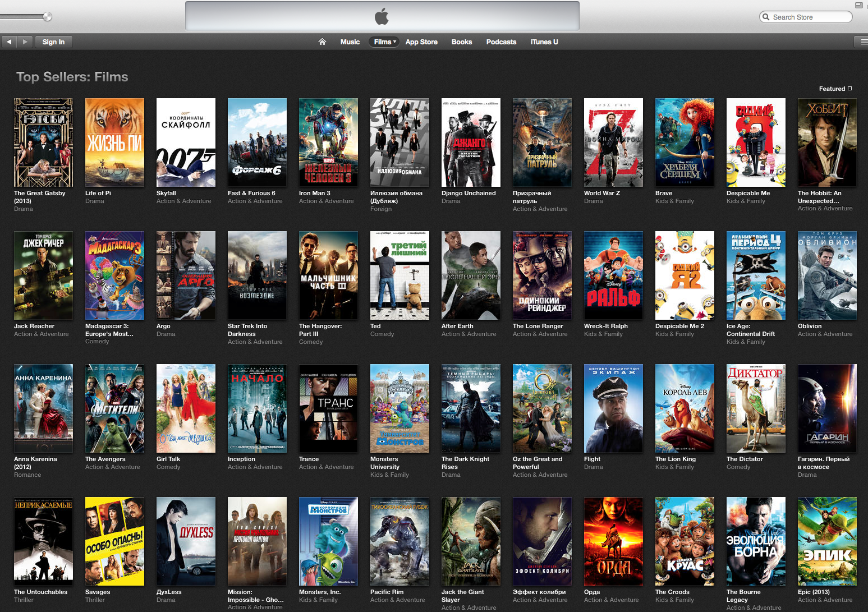Click The Untouchables title link
The height and width of the screenshot is (612, 868).
(x=40, y=592)
